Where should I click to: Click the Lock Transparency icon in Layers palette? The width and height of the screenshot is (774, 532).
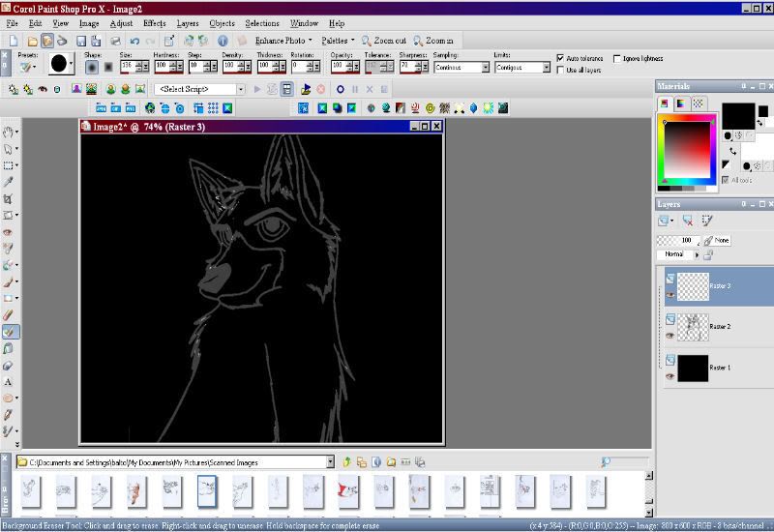pyautogui.click(x=708, y=255)
